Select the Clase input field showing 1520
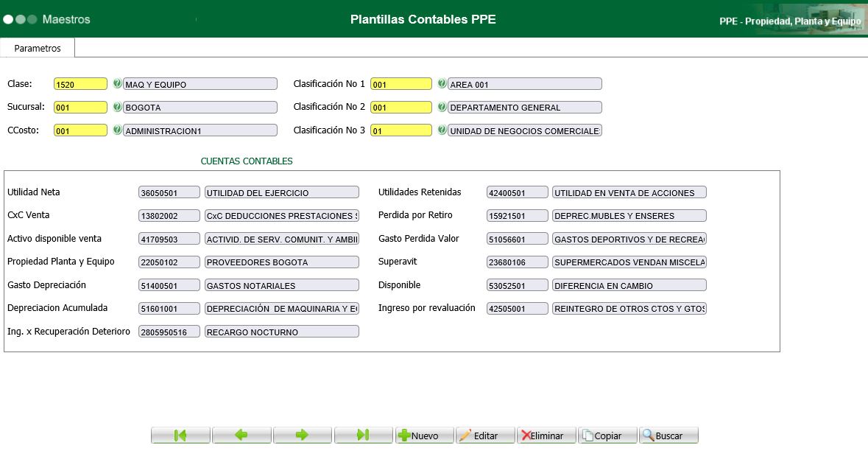The width and height of the screenshot is (868, 465). [x=80, y=83]
